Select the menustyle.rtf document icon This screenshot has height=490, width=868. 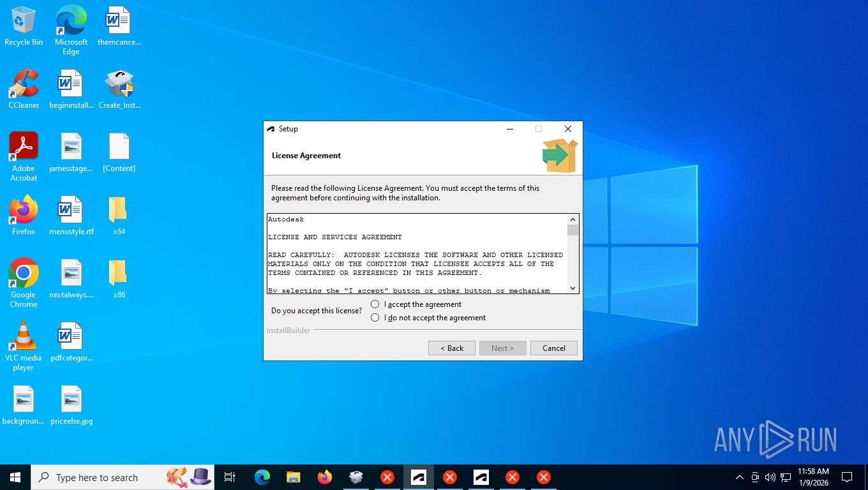tap(71, 216)
